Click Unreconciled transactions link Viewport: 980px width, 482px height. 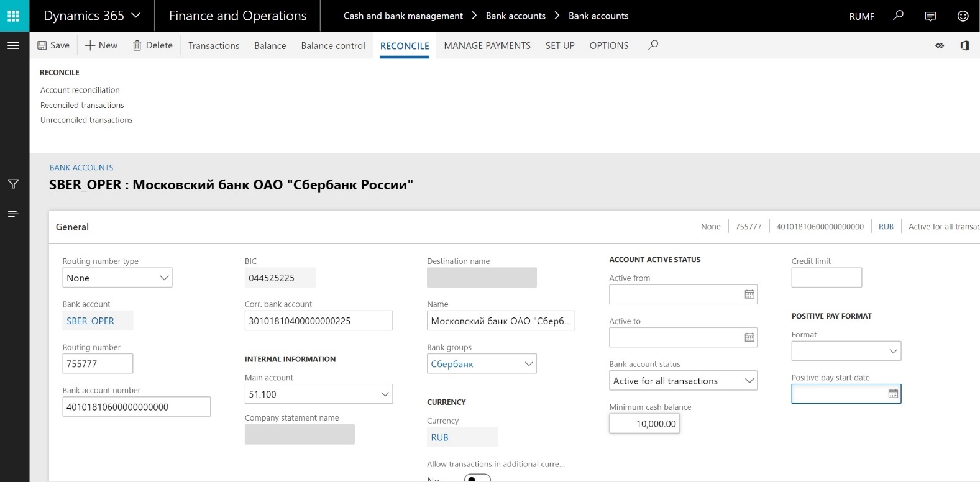(x=86, y=120)
